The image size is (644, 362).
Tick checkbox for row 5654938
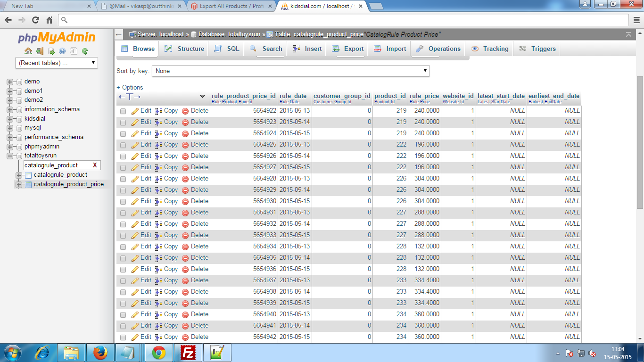123,292
